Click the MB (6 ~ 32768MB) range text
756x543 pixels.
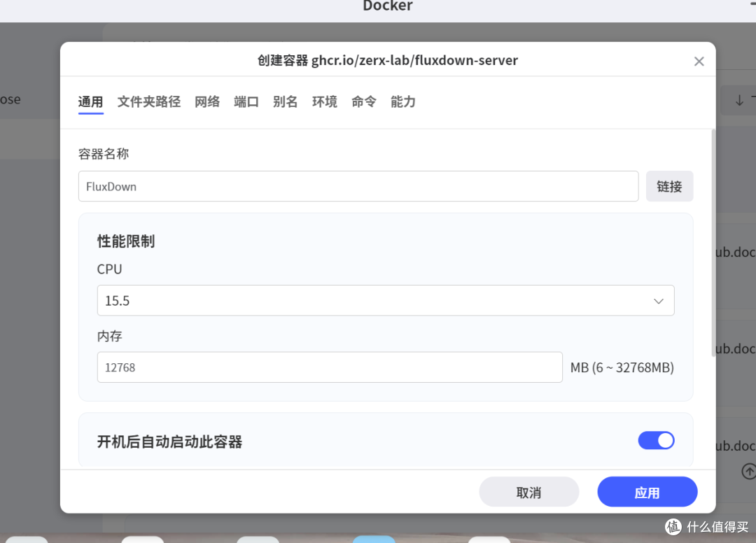(622, 367)
